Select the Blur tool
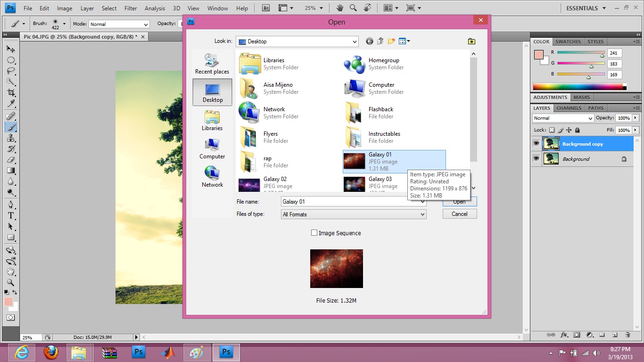 pos(11,181)
